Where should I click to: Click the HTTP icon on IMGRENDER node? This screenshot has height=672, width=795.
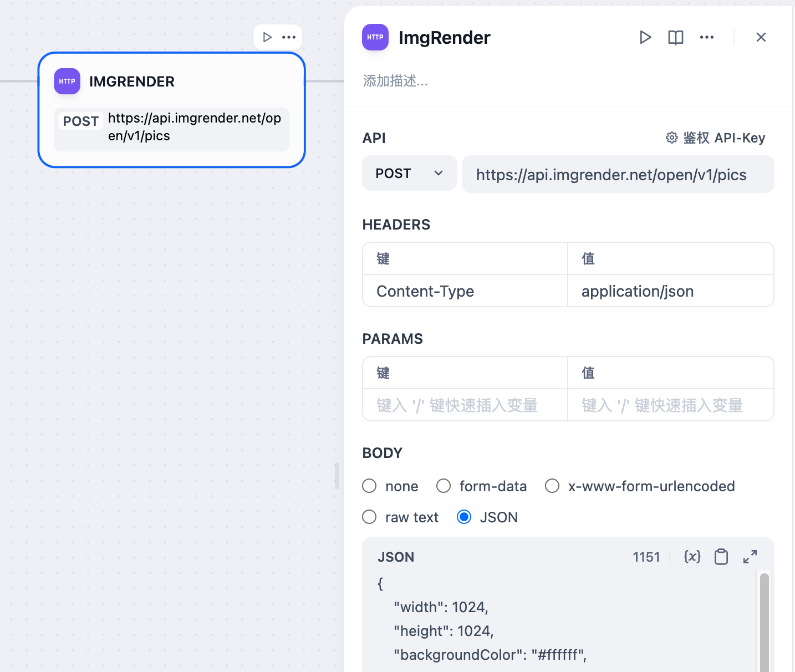click(x=67, y=82)
